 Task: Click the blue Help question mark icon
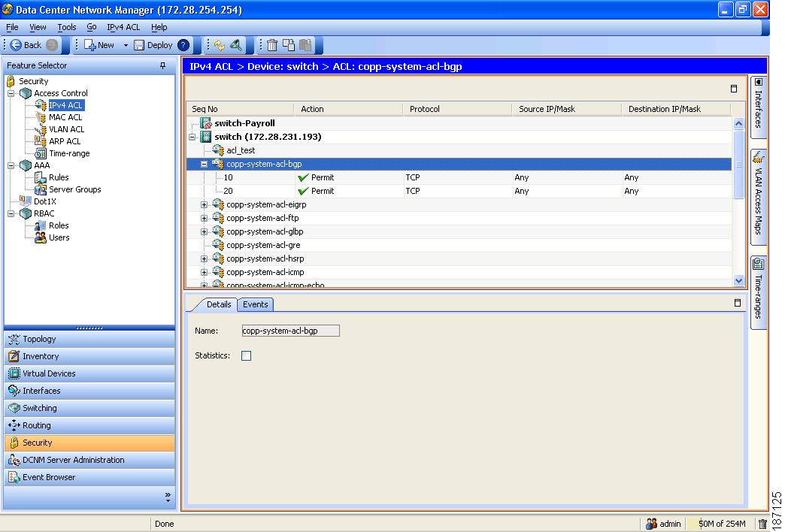[183, 45]
